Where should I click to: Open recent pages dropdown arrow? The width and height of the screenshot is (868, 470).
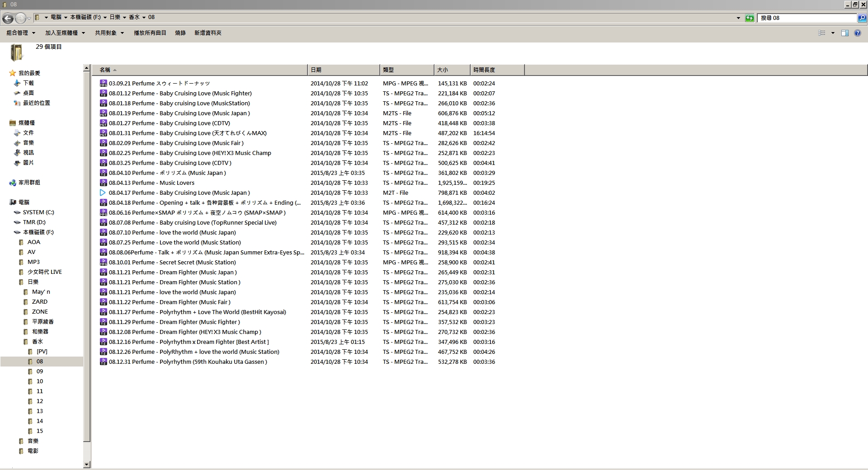coord(29,19)
